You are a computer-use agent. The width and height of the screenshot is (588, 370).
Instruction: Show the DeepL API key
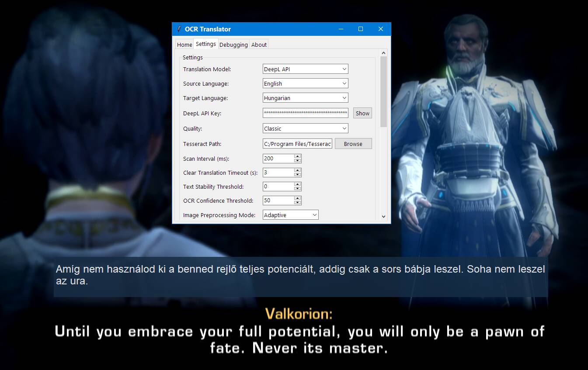pyautogui.click(x=362, y=113)
